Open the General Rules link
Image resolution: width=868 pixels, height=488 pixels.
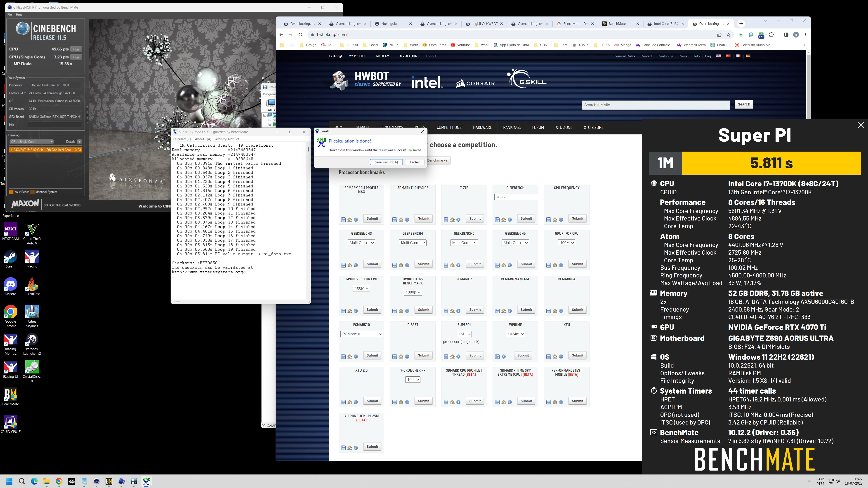[624, 56]
